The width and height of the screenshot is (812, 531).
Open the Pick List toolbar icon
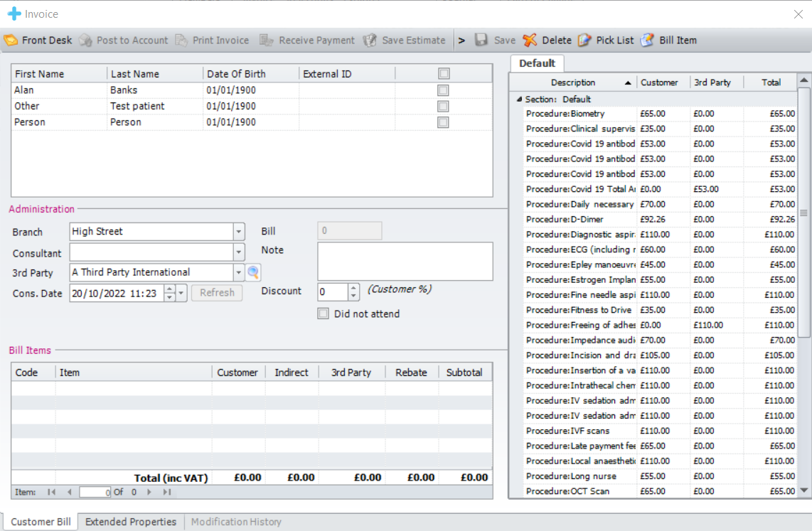[584, 41]
